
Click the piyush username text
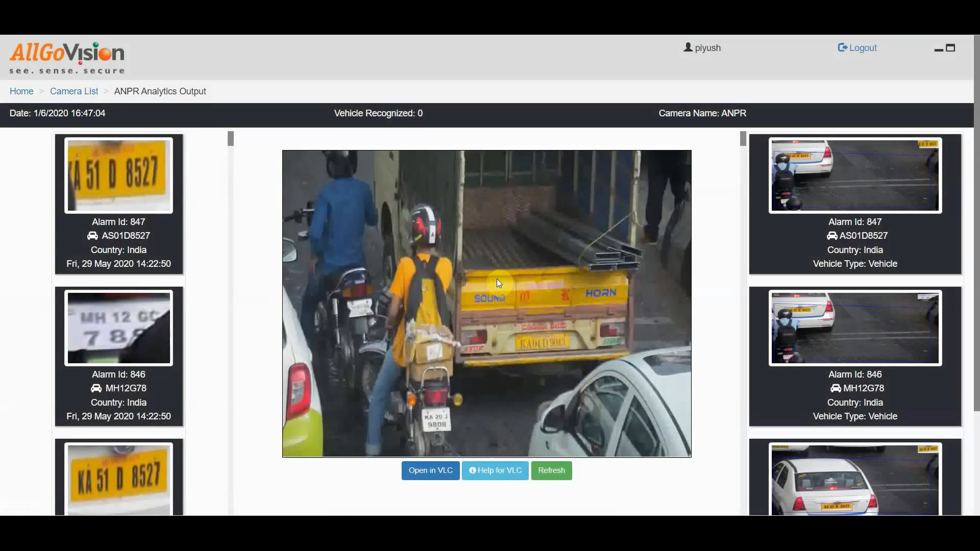[707, 48]
